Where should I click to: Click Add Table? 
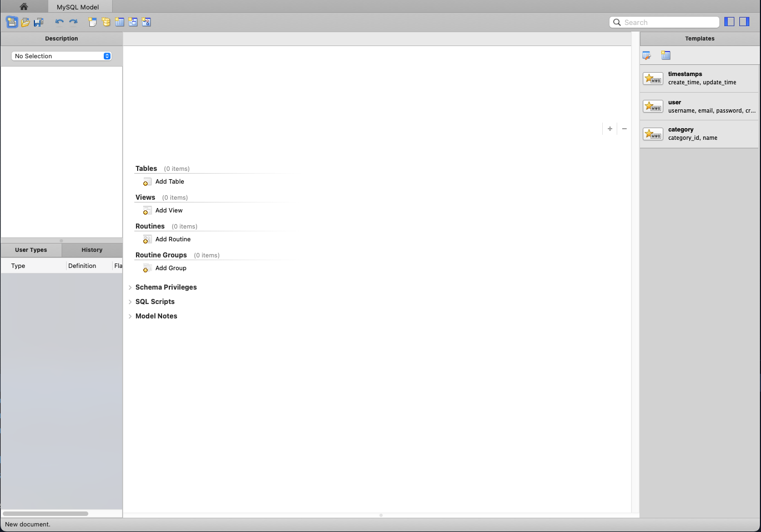169,182
